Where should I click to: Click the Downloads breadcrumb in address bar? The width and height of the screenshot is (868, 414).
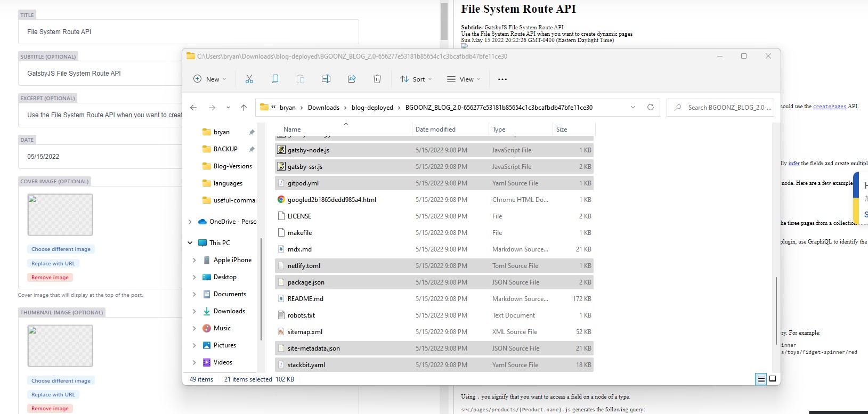(x=323, y=108)
